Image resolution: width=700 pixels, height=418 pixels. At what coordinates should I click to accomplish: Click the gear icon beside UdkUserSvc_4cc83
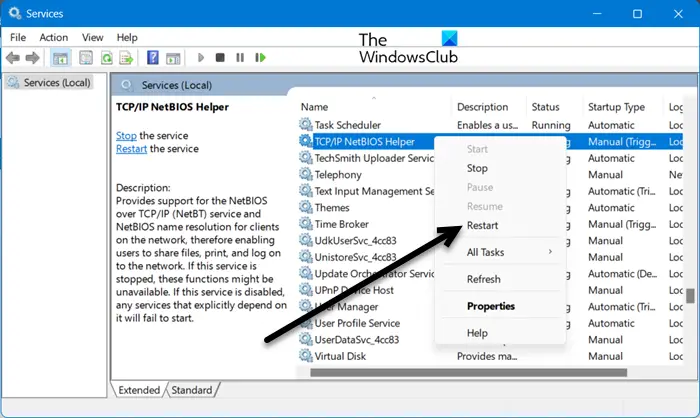click(x=306, y=240)
